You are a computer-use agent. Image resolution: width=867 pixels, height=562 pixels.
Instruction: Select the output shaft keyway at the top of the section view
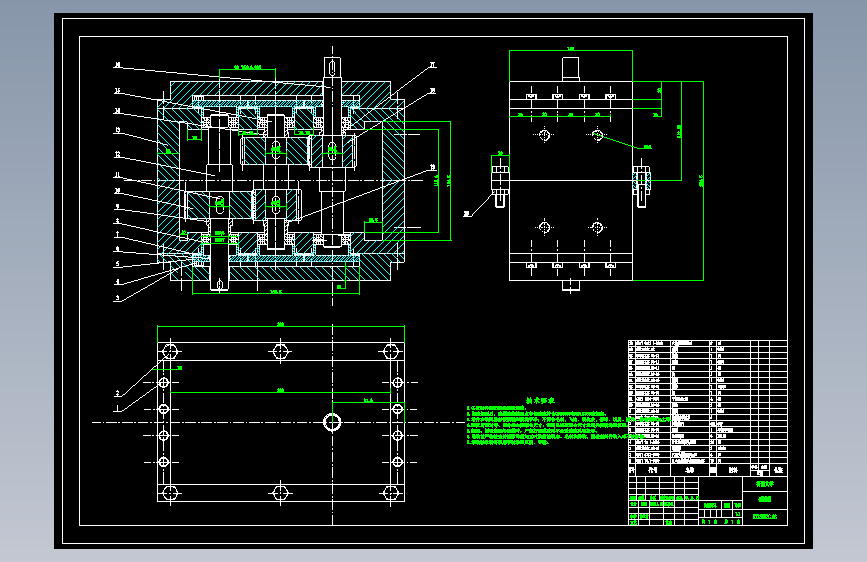click(332, 68)
